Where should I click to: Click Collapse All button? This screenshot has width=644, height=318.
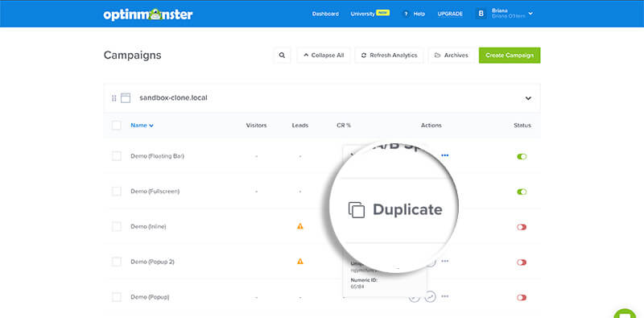[324, 55]
